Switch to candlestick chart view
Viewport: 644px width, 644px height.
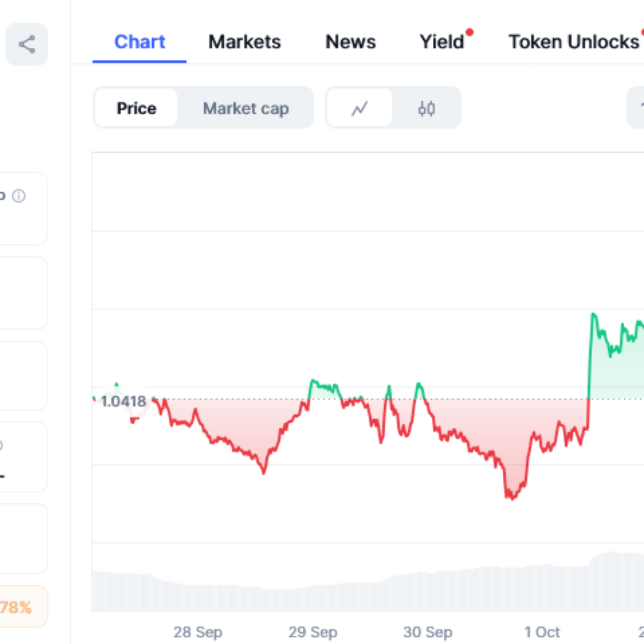click(x=426, y=108)
